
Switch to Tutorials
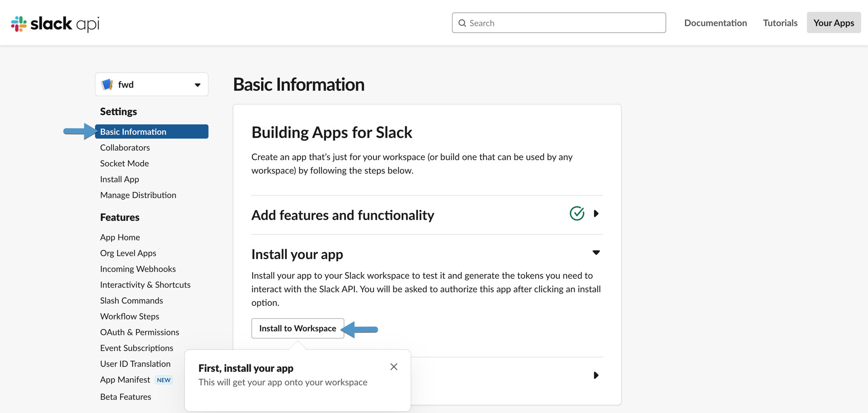click(780, 23)
